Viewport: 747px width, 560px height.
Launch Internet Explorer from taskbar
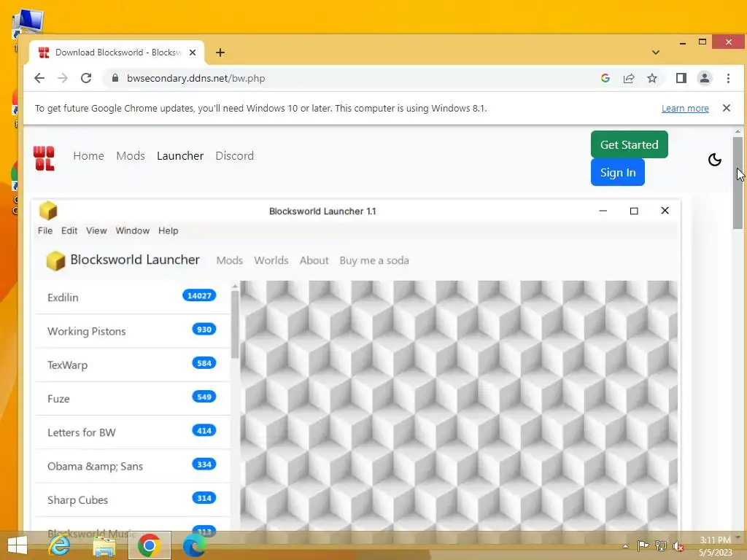pyautogui.click(x=60, y=545)
